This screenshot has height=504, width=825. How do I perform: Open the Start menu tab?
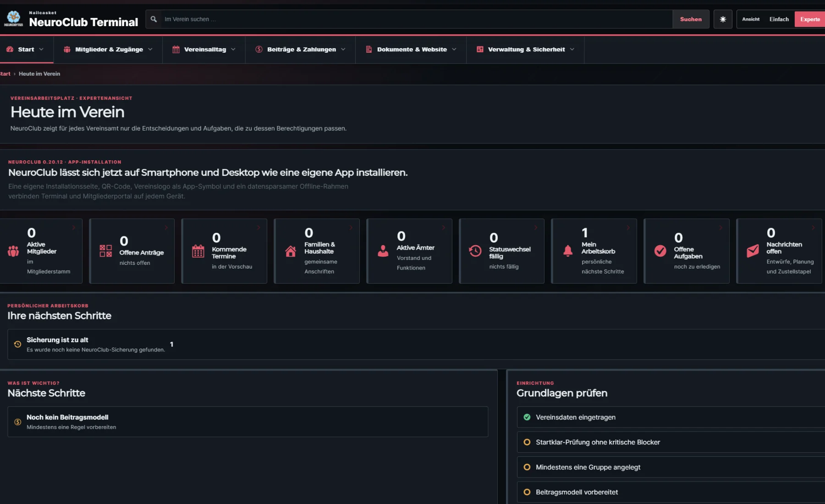(x=26, y=49)
